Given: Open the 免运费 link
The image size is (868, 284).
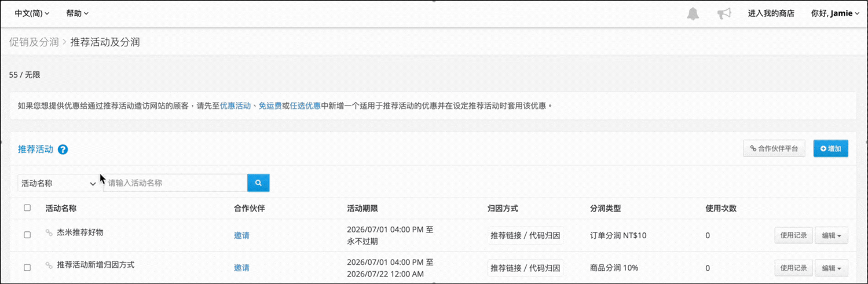Looking at the screenshot, I should coord(270,106).
